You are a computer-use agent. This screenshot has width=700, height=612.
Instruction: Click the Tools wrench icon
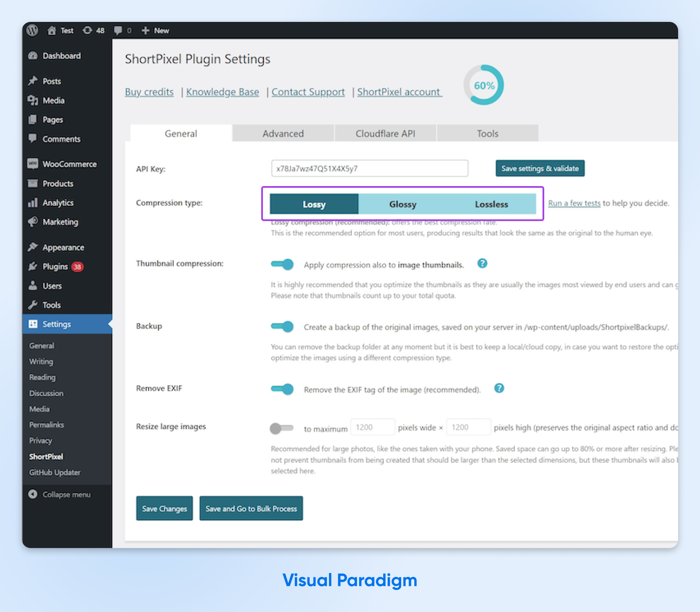pyautogui.click(x=33, y=305)
